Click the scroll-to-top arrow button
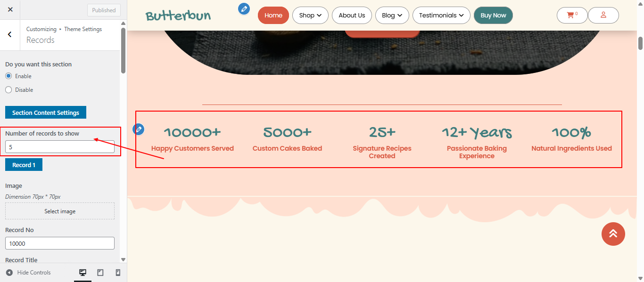The width and height of the screenshot is (644, 282). [613, 234]
